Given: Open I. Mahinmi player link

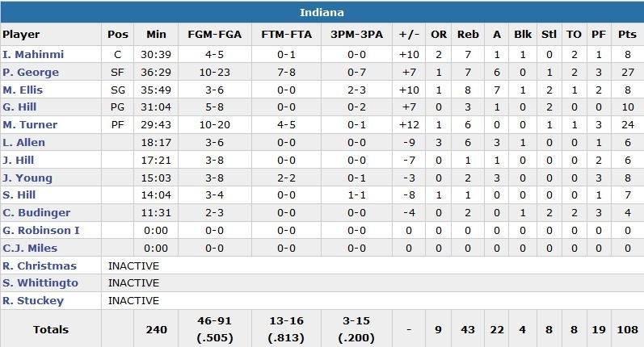Looking at the screenshot, I should click(x=33, y=54).
